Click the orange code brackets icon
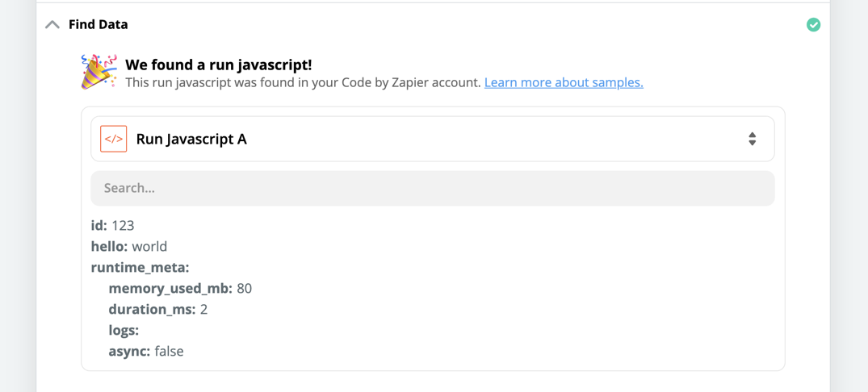 coord(114,139)
